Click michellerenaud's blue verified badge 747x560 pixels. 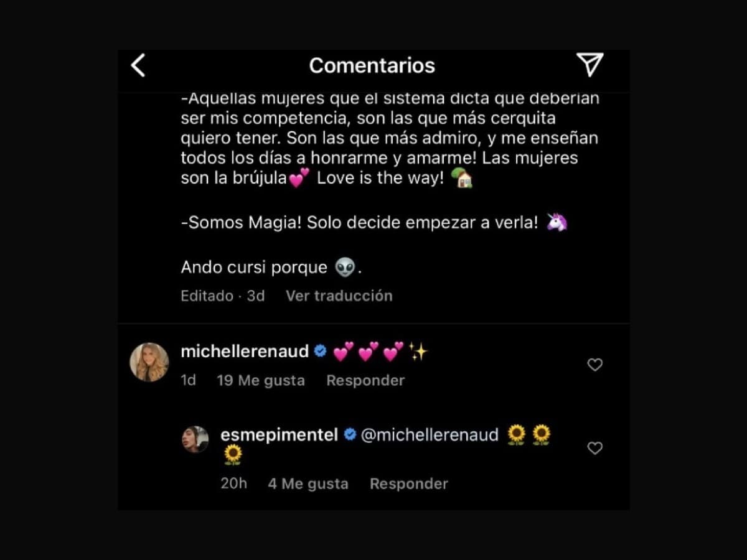point(320,352)
